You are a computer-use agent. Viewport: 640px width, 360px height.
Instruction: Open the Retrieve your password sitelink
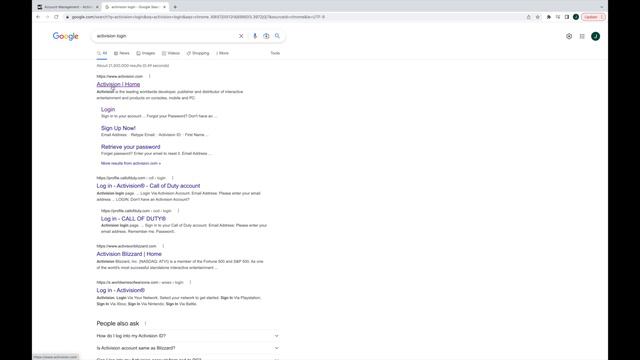(131, 147)
